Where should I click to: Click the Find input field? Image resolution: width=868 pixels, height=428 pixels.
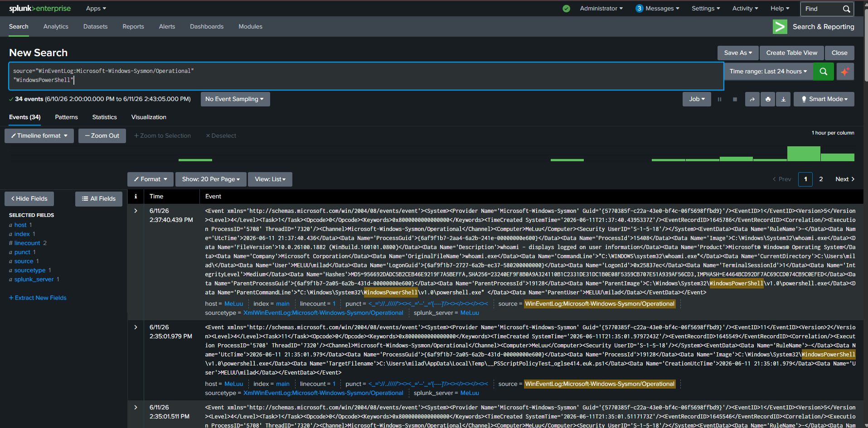(x=821, y=9)
